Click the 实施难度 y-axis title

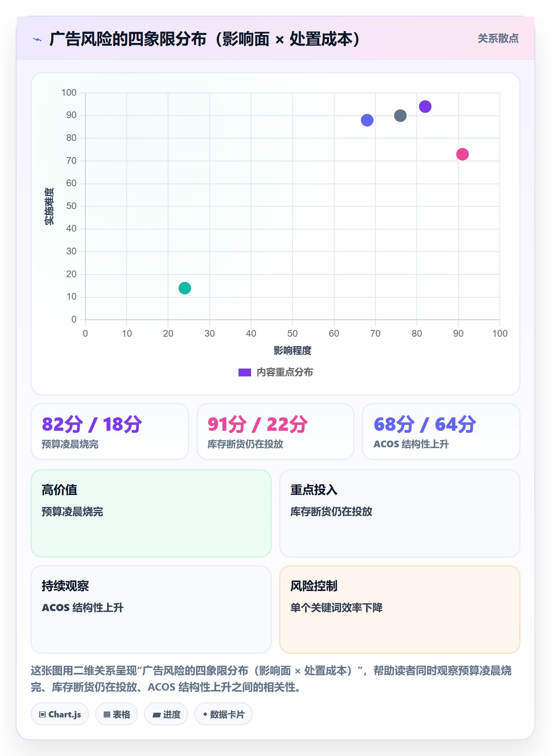click(49, 206)
